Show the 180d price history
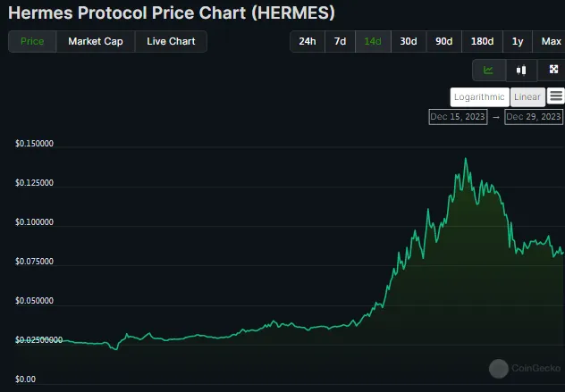This screenshot has width=565, height=392. [482, 41]
